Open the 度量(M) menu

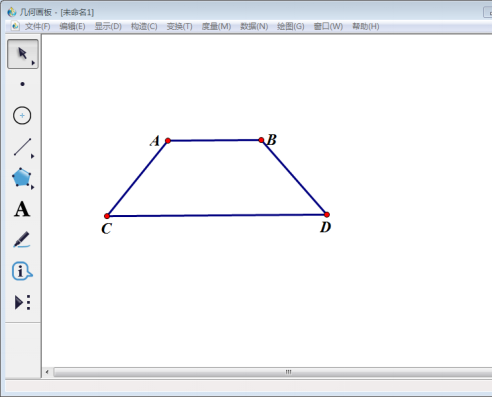coord(216,26)
